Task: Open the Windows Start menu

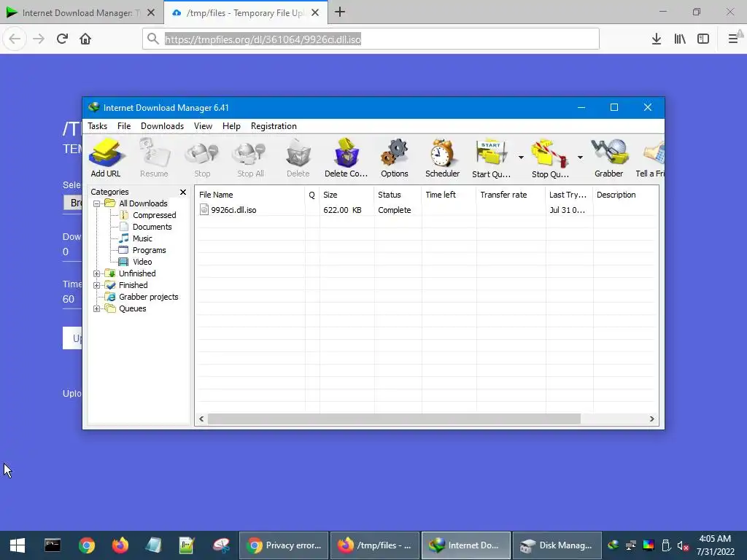Action: [x=18, y=545]
